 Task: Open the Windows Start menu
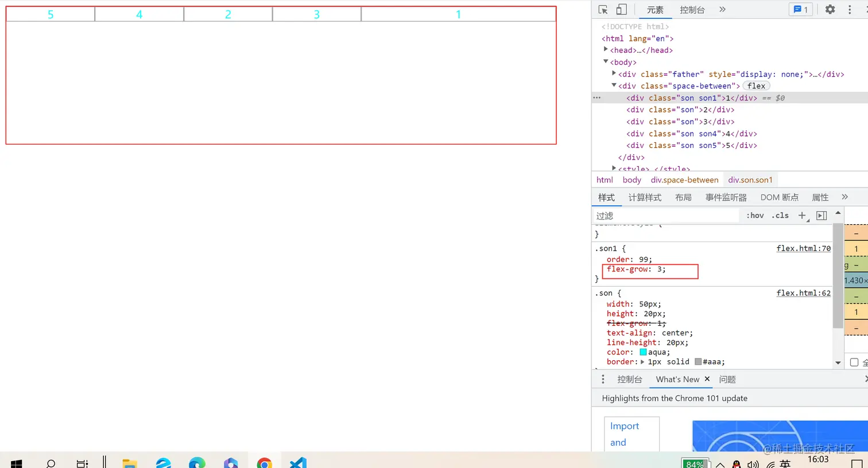[x=16, y=463]
